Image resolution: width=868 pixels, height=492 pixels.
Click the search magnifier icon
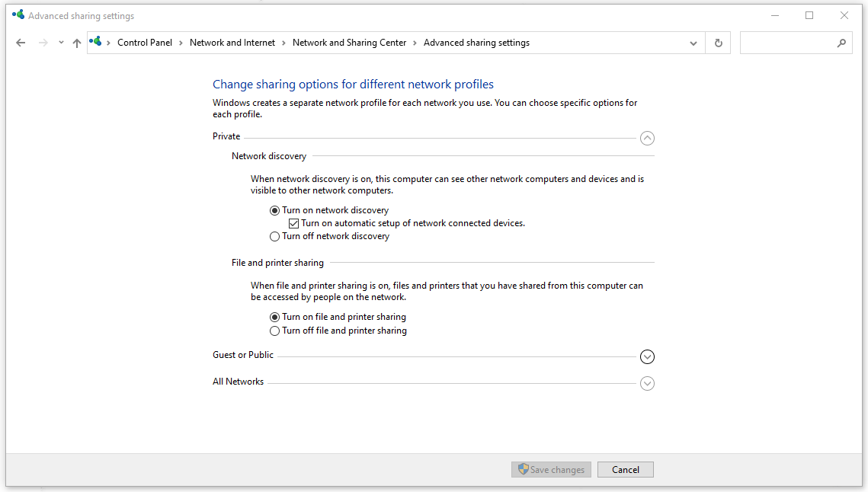pos(841,43)
